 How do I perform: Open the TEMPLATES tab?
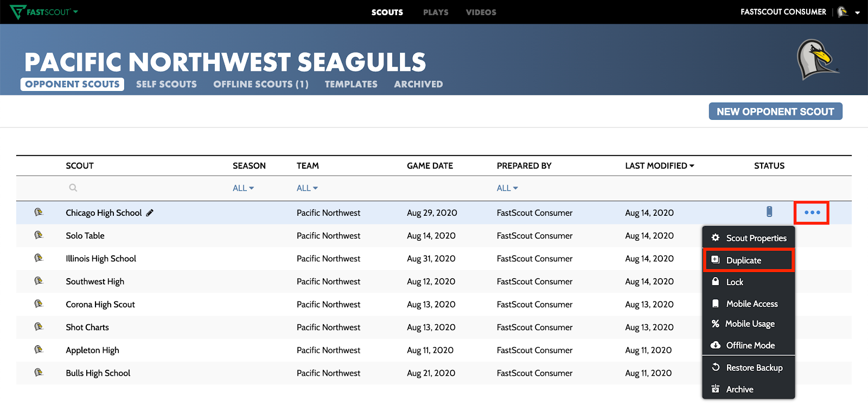(351, 84)
